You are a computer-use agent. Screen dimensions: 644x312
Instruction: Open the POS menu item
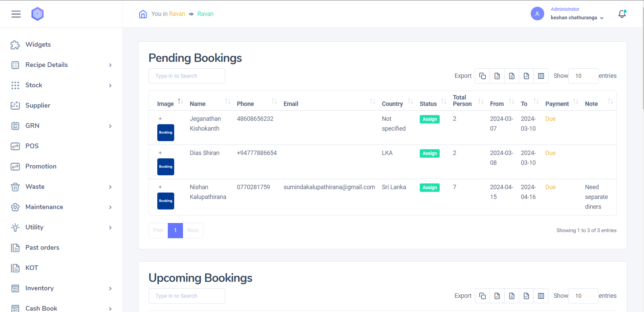[32, 146]
